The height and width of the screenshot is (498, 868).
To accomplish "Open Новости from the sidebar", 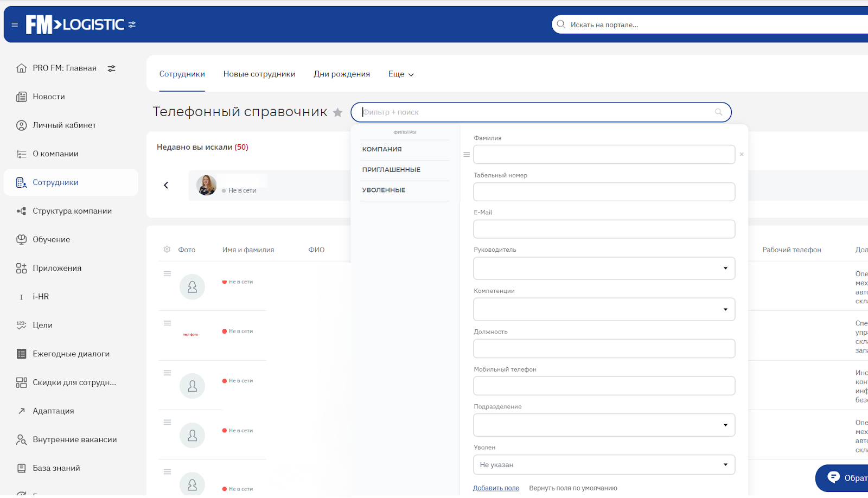I will [x=48, y=97].
